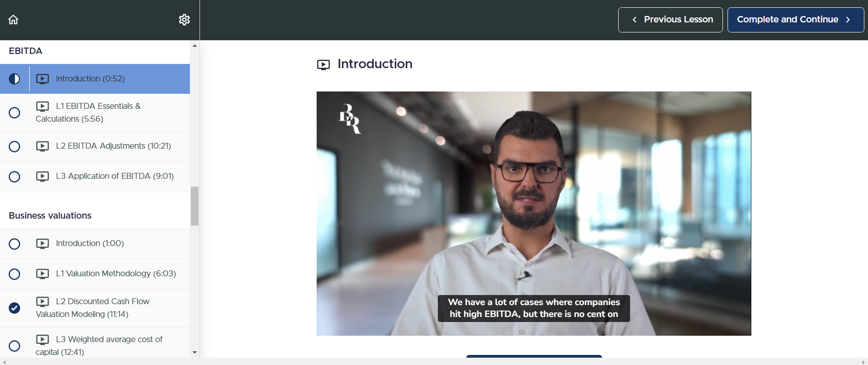868x365 pixels.
Task: Click Complete and Continue button
Action: pyautogui.click(x=795, y=20)
